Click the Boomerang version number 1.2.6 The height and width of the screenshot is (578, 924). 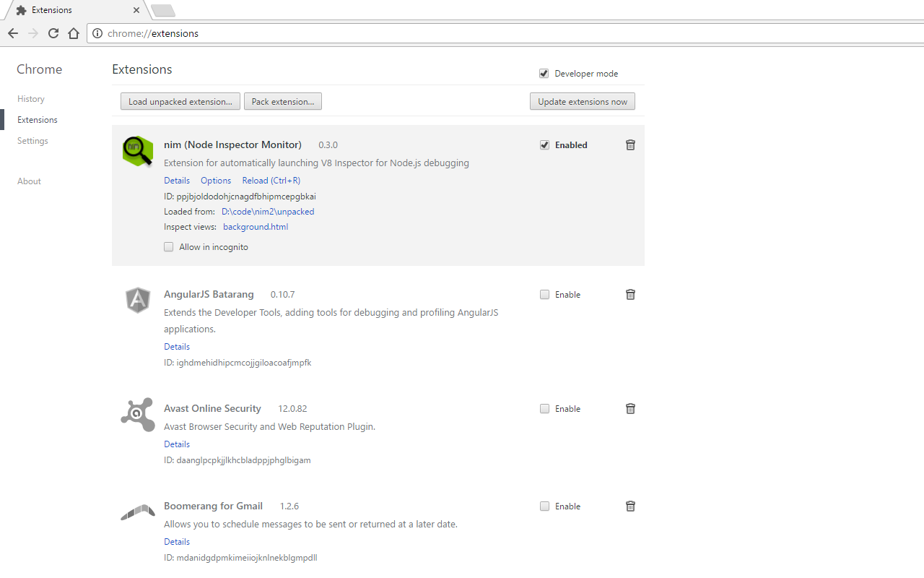pos(289,506)
